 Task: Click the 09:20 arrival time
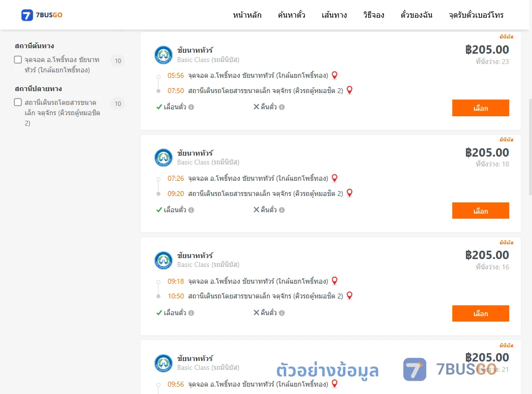click(x=176, y=194)
